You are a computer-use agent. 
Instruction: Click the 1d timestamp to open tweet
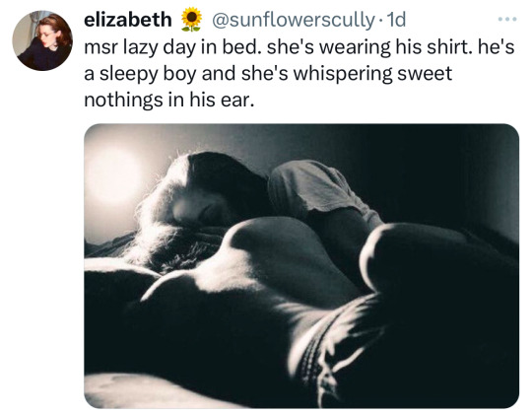(396, 20)
